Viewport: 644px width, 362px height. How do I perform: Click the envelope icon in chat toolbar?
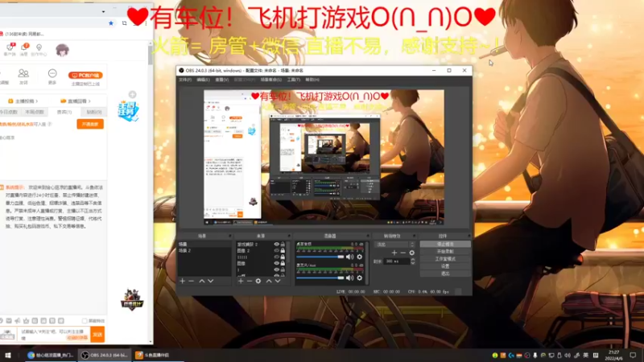(x=9, y=321)
